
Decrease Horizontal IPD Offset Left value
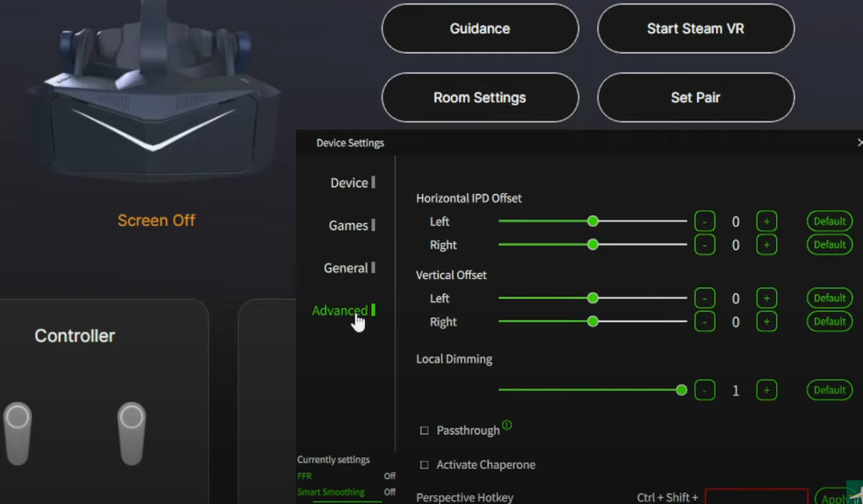pyautogui.click(x=705, y=222)
